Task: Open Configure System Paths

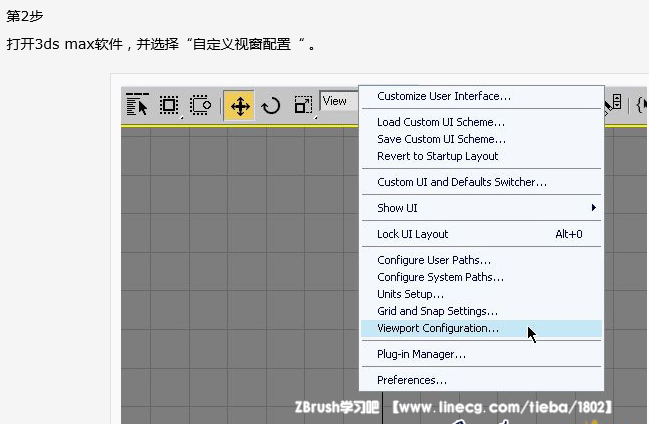Action: click(481, 277)
